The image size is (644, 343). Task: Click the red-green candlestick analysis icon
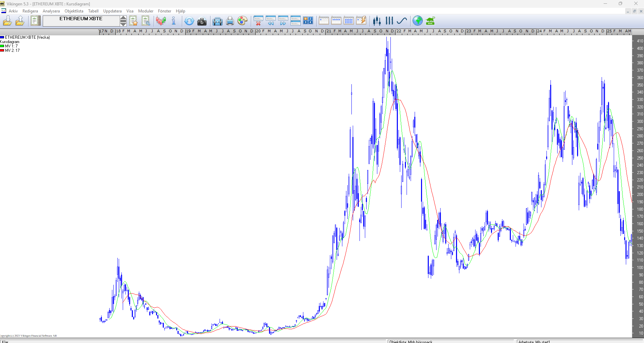[161, 21]
